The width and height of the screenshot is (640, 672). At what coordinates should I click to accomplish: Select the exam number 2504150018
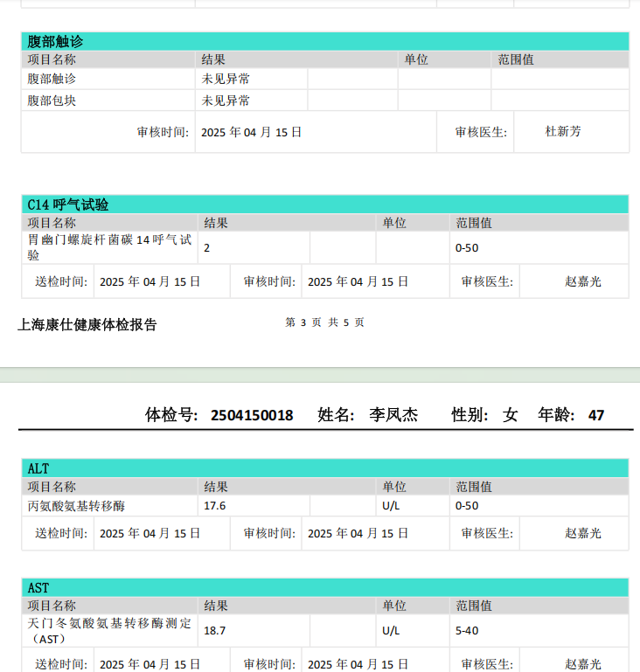click(x=252, y=415)
